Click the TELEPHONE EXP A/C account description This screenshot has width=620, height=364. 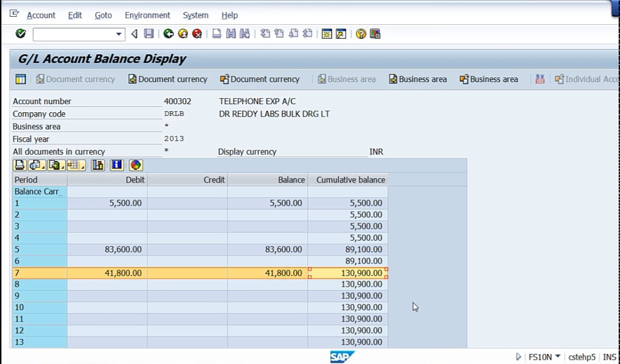[x=257, y=101]
